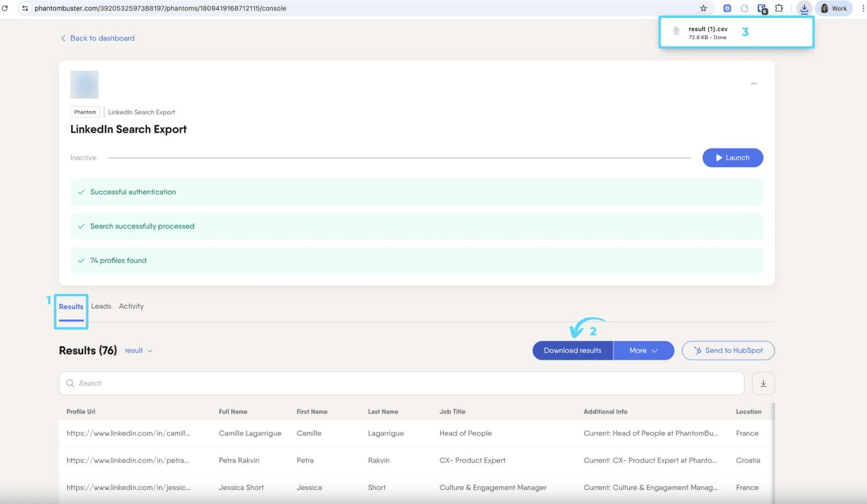Bookmark this page with the star icon
The height and width of the screenshot is (504, 867).
[703, 8]
